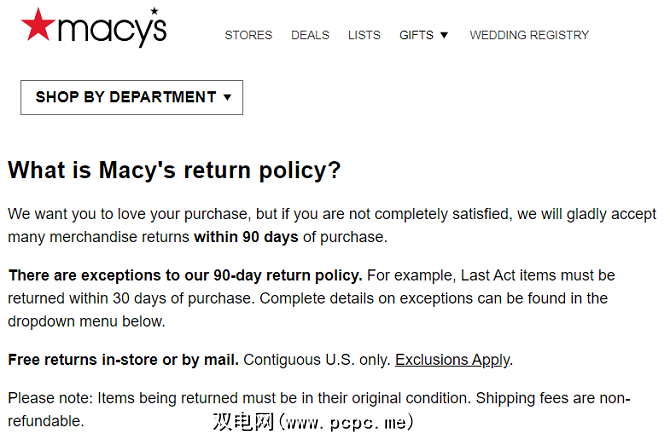Open the SHOP BY DEPARTMENT button
Viewport: 670px width, 445px height.
[x=126, y=97]
